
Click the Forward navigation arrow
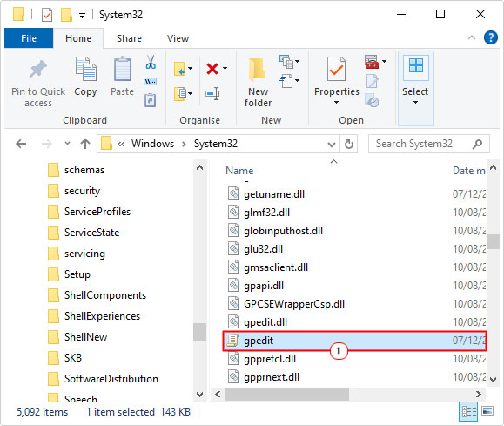tap(47, 144)
